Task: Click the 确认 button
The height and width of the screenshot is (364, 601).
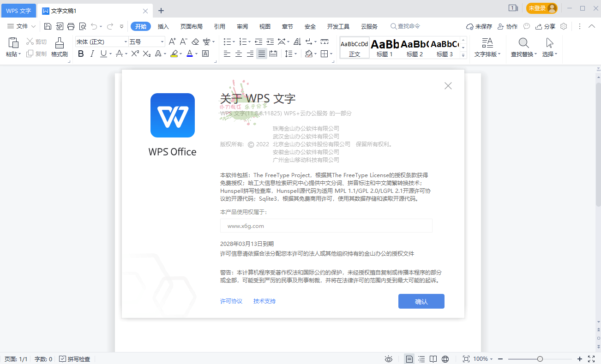Action: tap(421, 301)
